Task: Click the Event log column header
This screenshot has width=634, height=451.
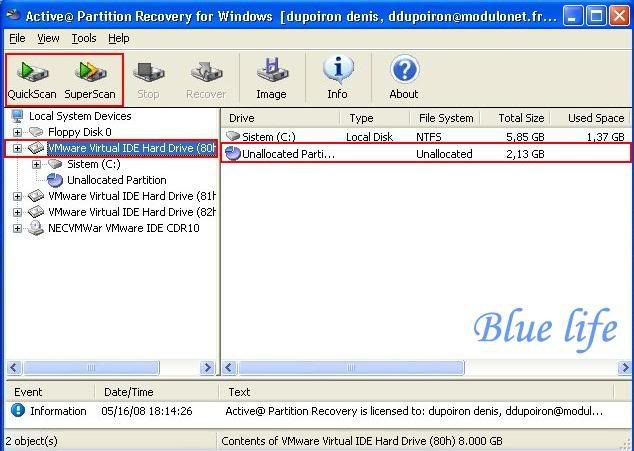Action: pyautogui.click(x=50, y=392)
